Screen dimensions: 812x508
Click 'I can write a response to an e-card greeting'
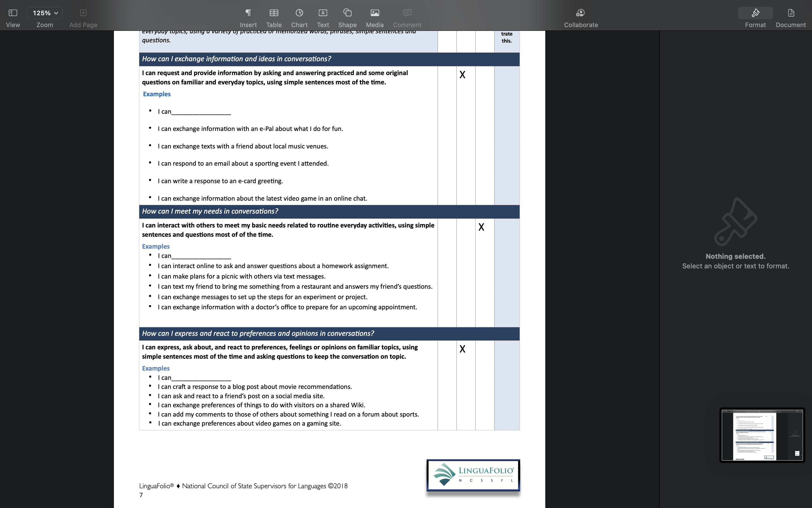click(x=220, y=181)
